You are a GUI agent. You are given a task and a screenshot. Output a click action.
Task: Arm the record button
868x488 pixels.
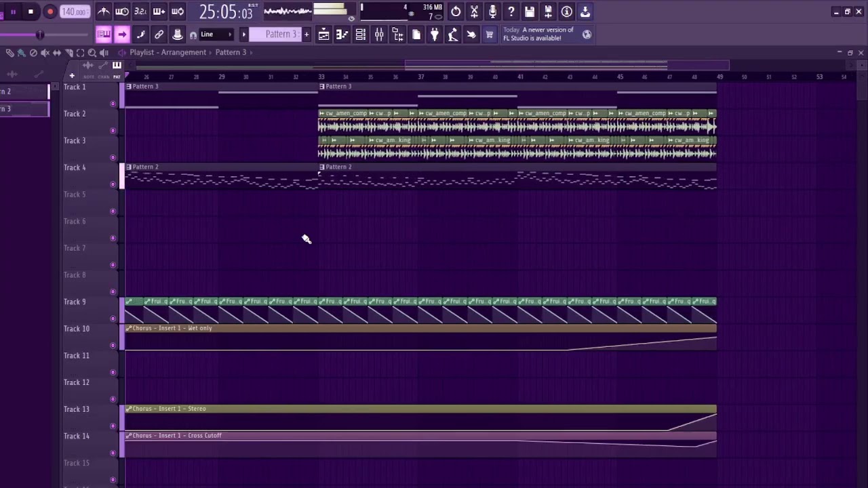50,12
